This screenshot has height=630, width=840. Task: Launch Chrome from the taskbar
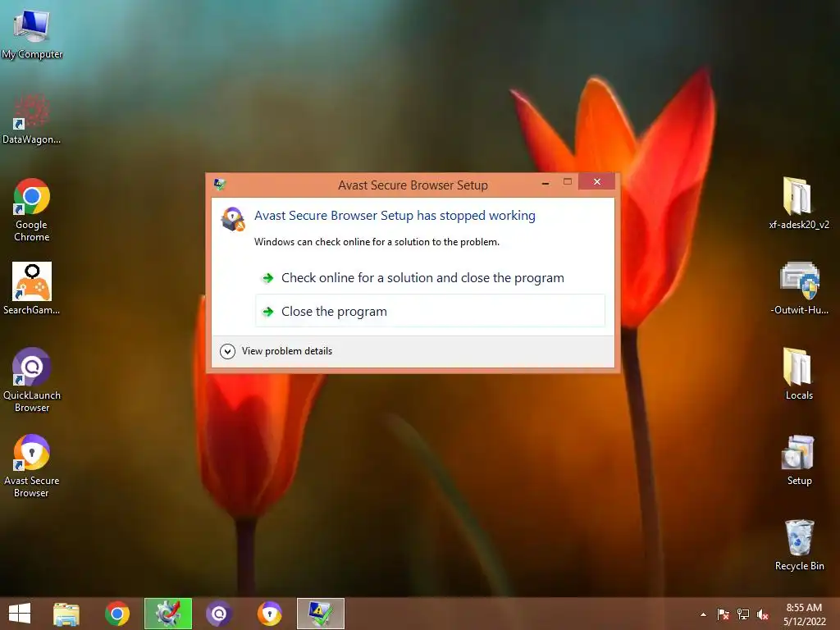tap(117, 614)
